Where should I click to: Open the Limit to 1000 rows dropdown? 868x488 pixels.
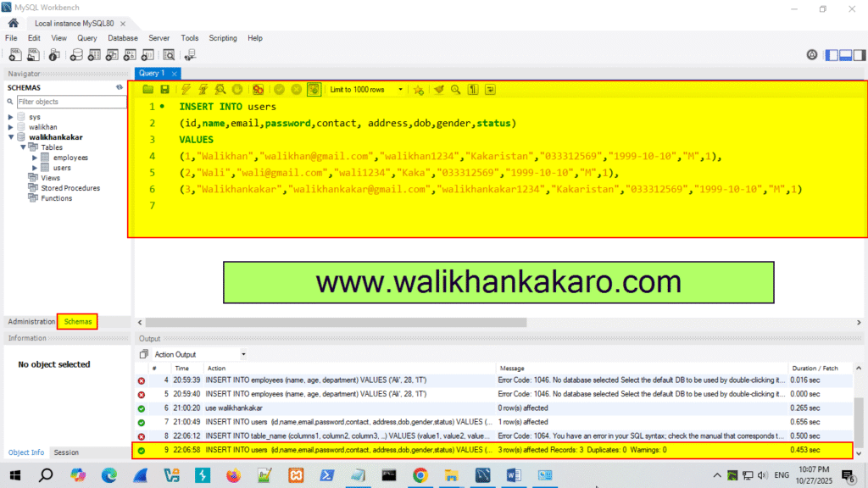(x=402, y=89)
